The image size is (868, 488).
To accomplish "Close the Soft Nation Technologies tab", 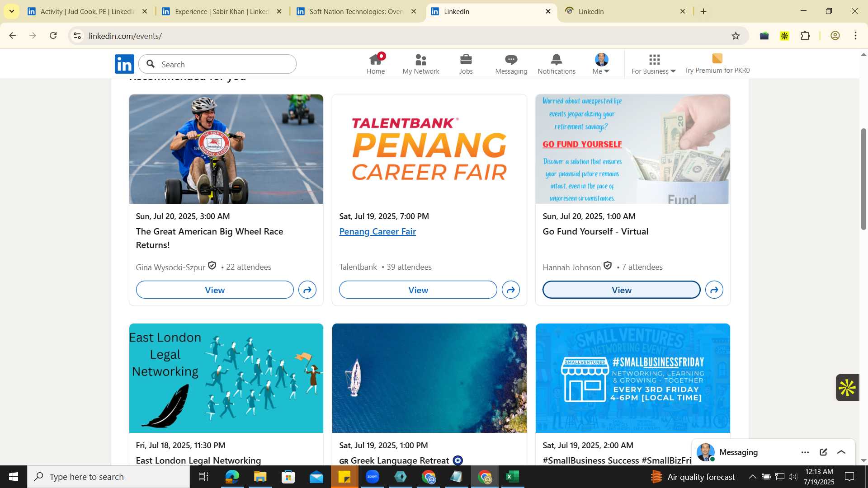I will (414, 11).
